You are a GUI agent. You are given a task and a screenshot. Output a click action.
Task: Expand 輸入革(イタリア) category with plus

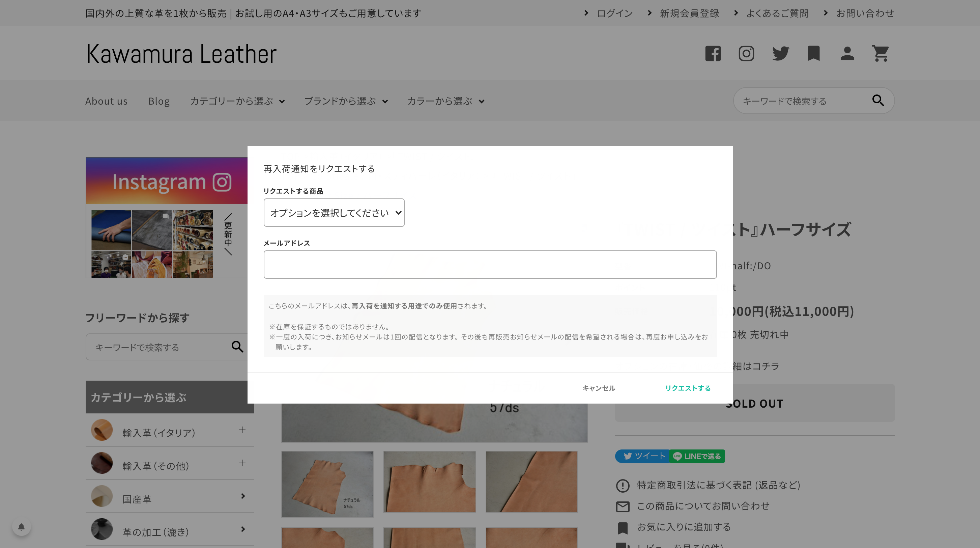242,430
